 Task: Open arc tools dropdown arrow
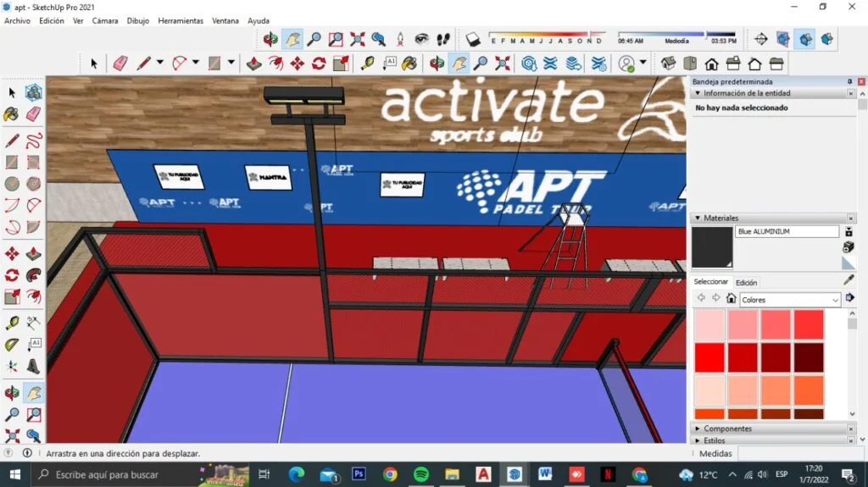coord(196,63)
